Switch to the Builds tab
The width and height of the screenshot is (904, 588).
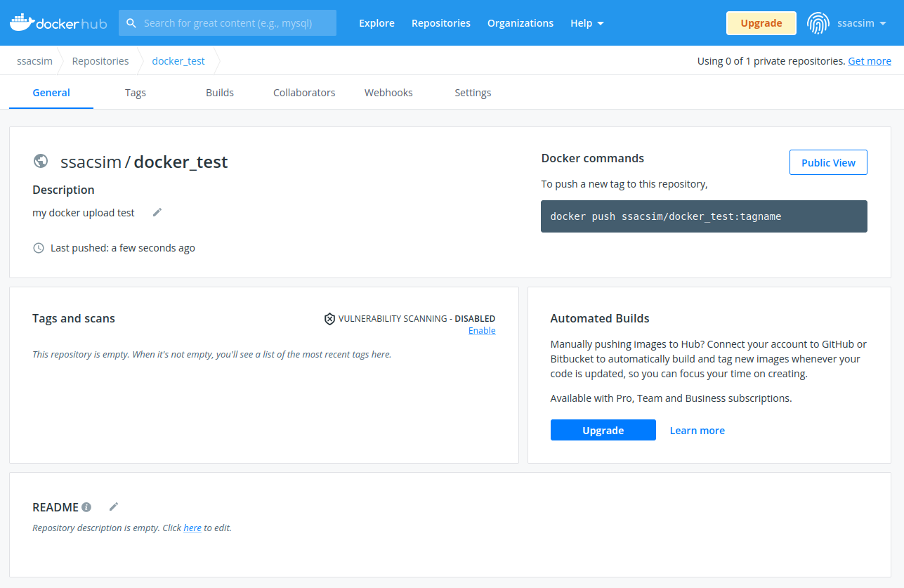coord(220,93)
